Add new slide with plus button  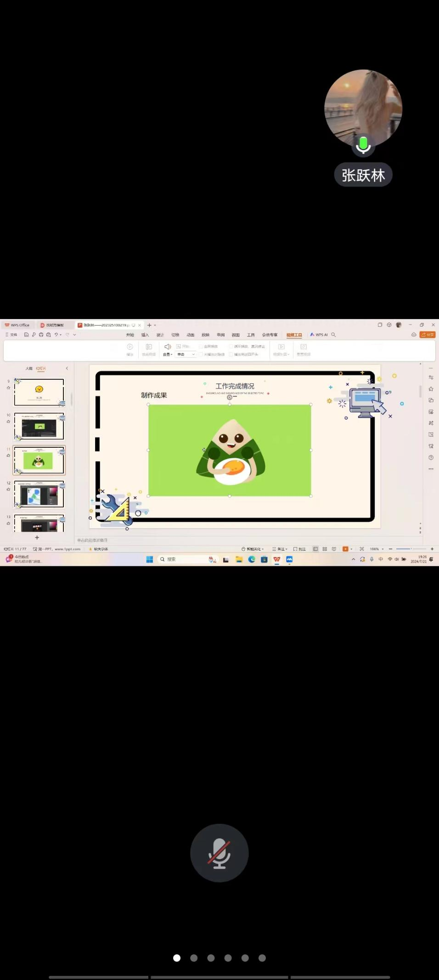(37, 537)
